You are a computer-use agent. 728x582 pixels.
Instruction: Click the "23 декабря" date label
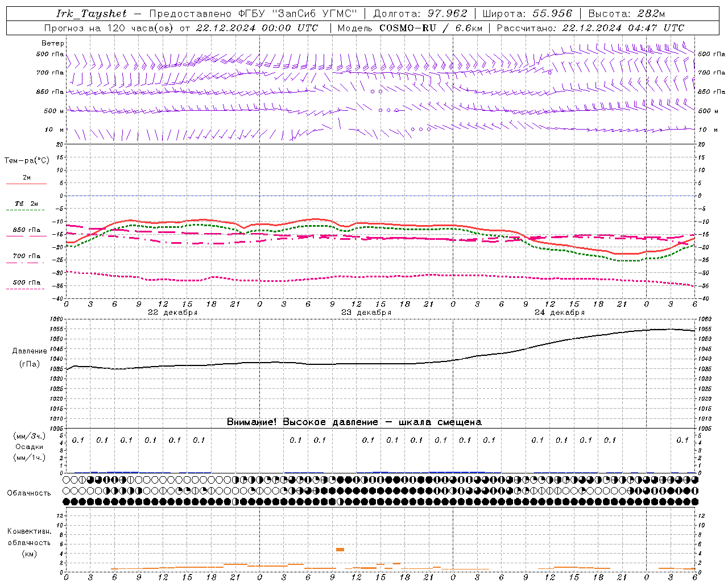(x=366, y=313)
